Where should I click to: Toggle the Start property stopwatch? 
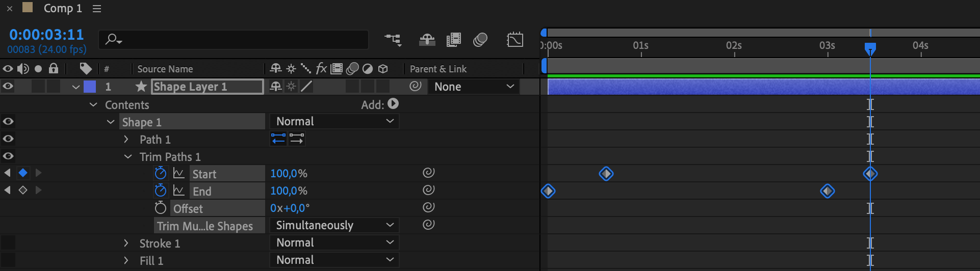tap(161, 173)
